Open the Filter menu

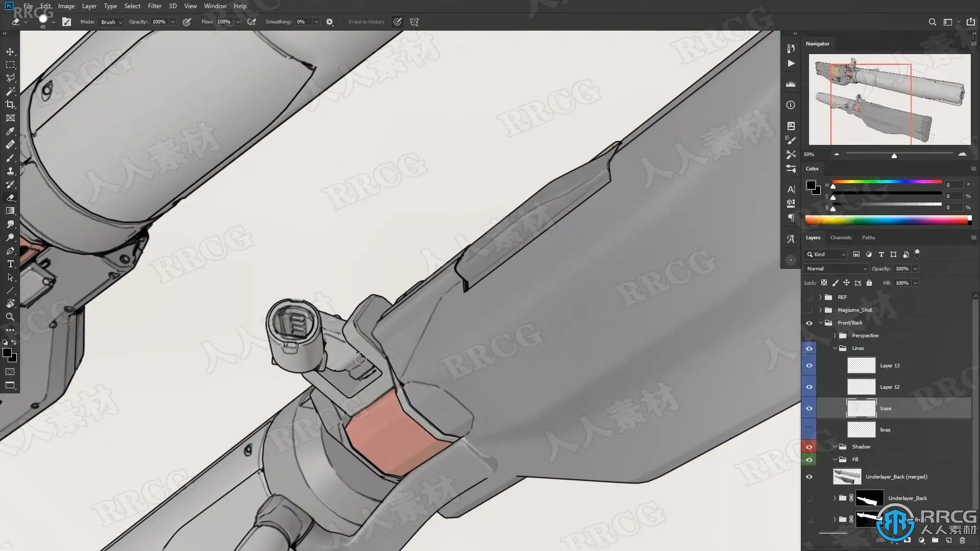[154, 6]
